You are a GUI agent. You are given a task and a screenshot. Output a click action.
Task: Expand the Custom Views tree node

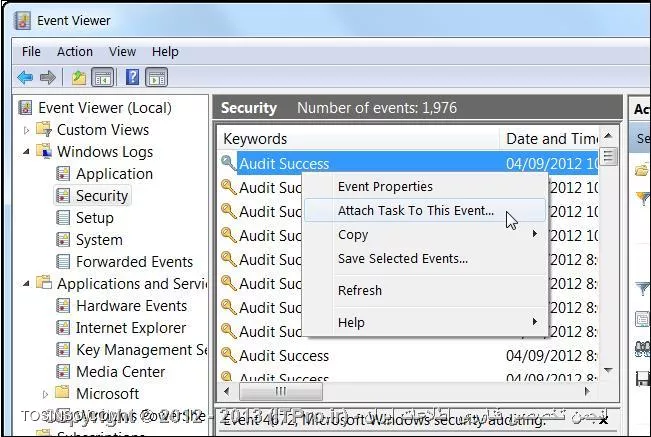click(x=27, y=130)
